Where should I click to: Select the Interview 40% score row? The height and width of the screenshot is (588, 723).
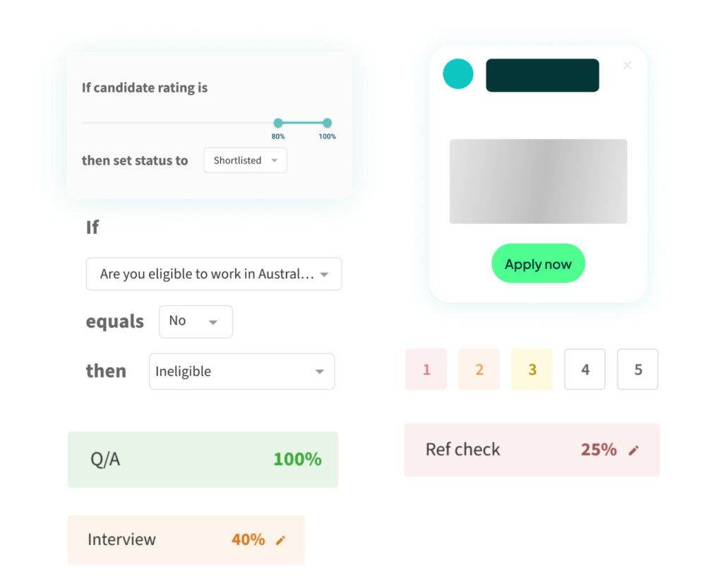(x=186, y=539)
